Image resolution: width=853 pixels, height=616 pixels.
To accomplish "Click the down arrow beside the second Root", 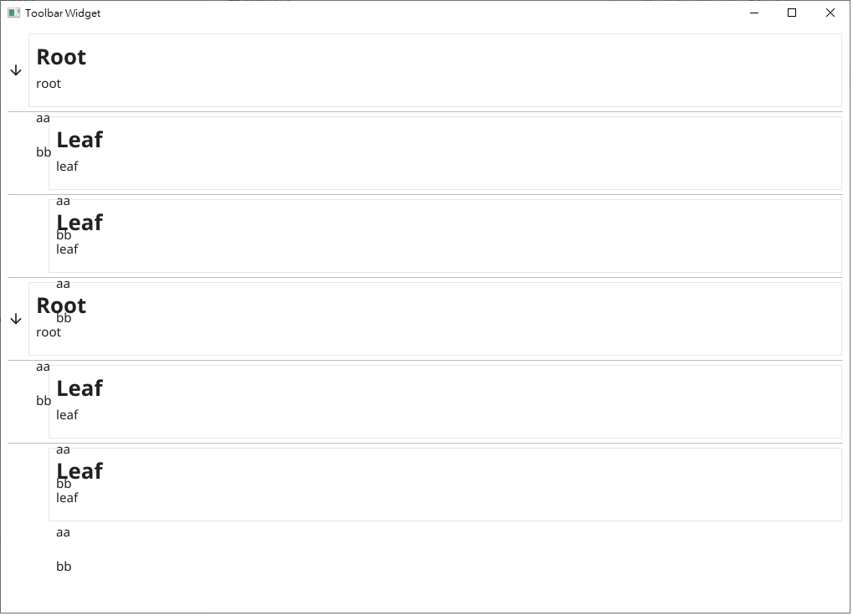I will point(15,318).
